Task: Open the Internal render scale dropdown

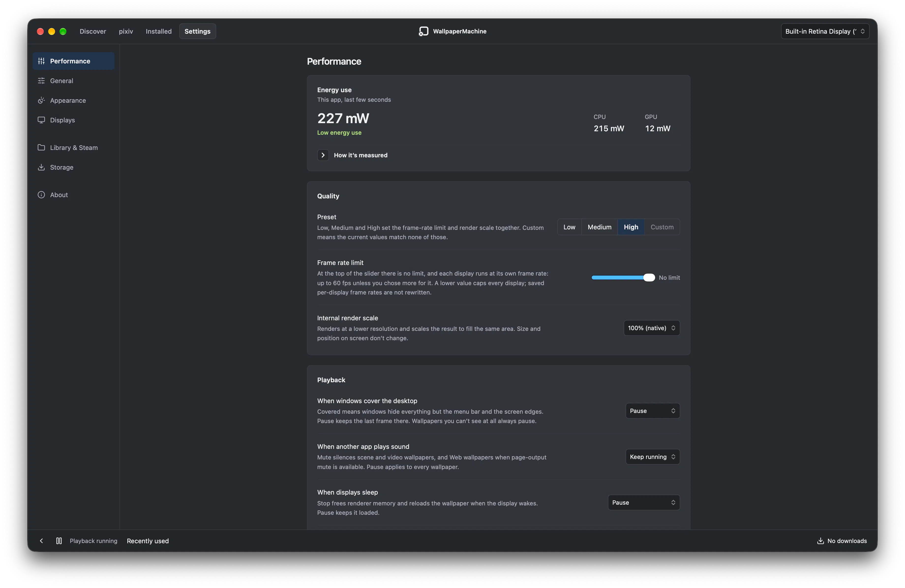Action: click(651, 328)
